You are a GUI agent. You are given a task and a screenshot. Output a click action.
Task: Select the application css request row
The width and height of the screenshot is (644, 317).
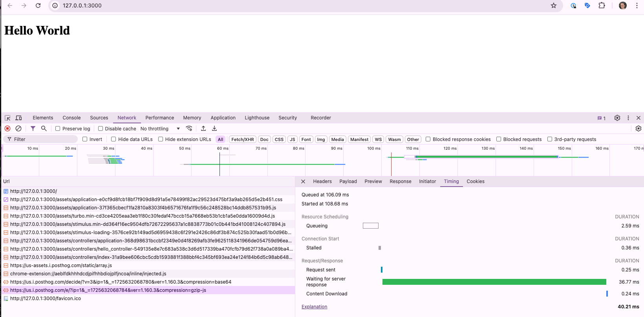point(148,200)
